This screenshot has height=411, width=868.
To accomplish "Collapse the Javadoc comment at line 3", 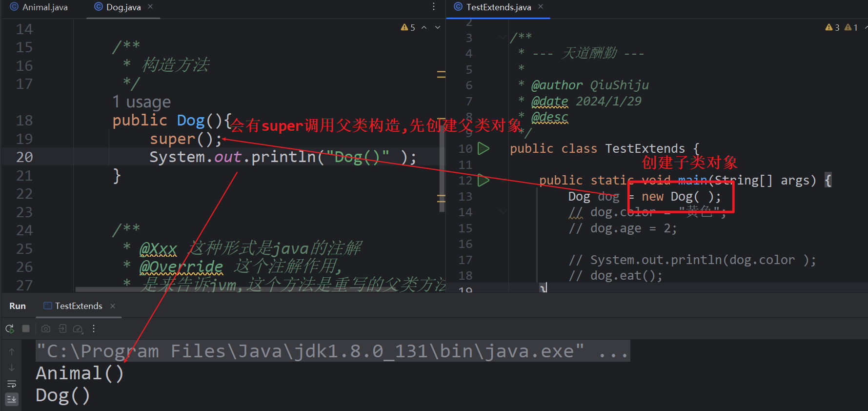I will pos(503,37).
